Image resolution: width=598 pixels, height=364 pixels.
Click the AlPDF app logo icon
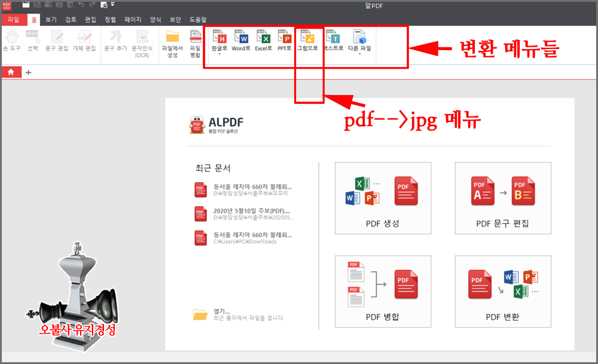7,5
